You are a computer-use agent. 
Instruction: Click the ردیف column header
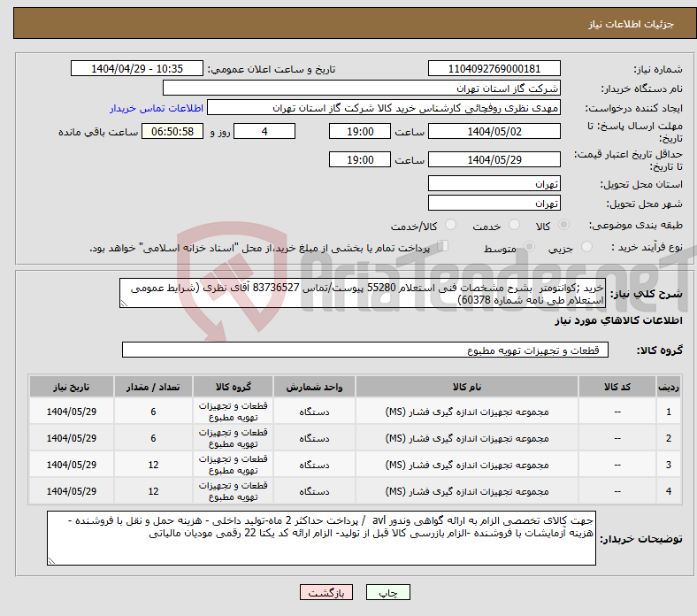(668, 387)
